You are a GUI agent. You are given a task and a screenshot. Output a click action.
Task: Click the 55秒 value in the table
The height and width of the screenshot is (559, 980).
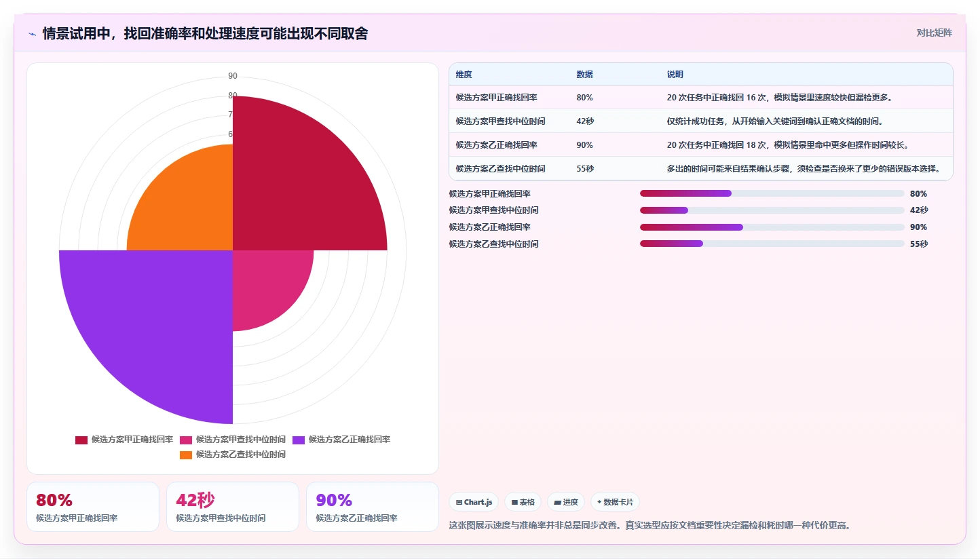click(585, 169)
